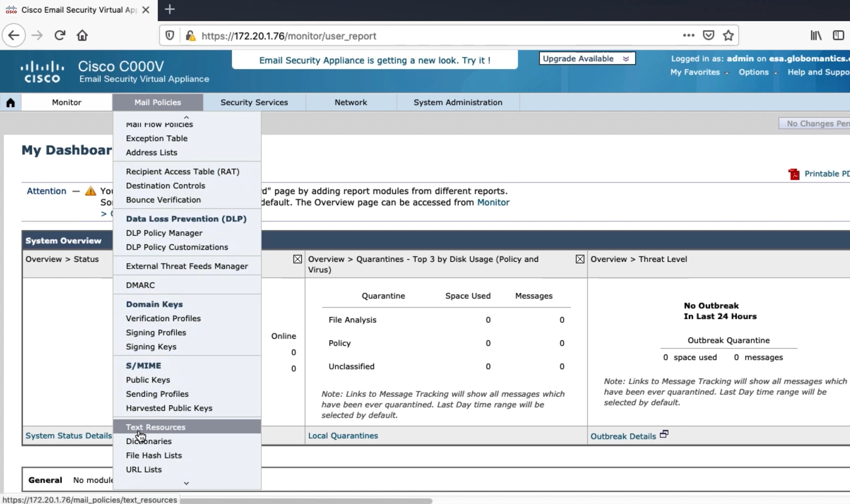The width and height of the screenshot is (850, 504).
Task: Choose Signing Profiles menu entry
Action: pos(156,332)
